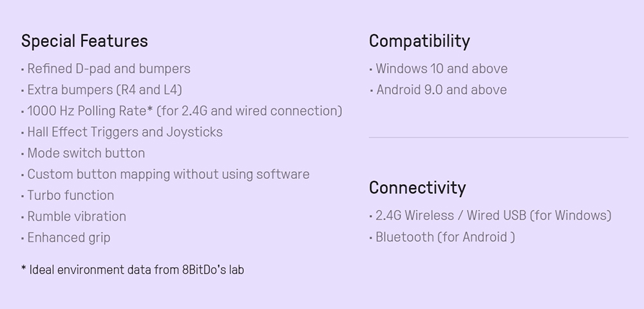This screenshot has width=644, height=309.
Task: Click the "Turbo function" item
Action: click(70, 196)
